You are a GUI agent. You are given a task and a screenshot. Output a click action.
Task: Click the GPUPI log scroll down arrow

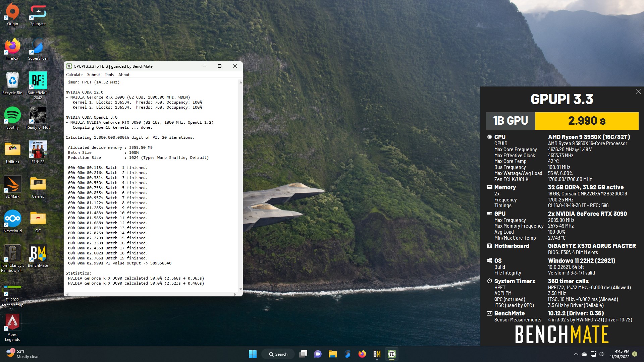(x=240, y=289)
